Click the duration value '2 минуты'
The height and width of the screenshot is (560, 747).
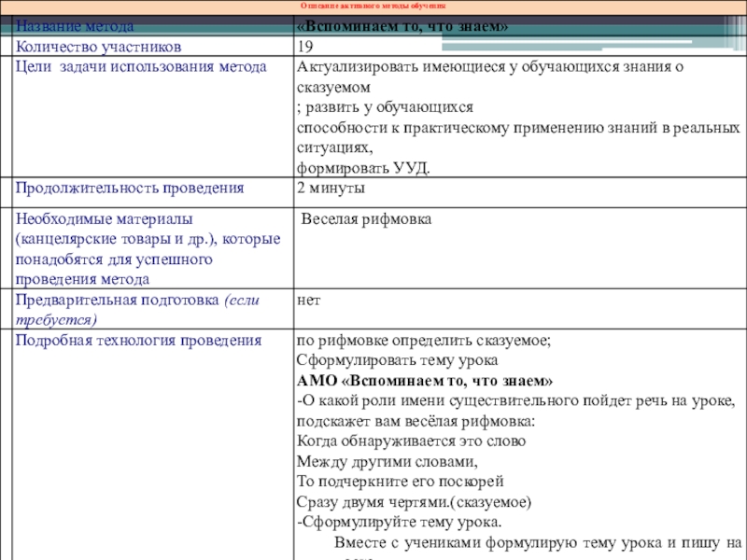331,189
